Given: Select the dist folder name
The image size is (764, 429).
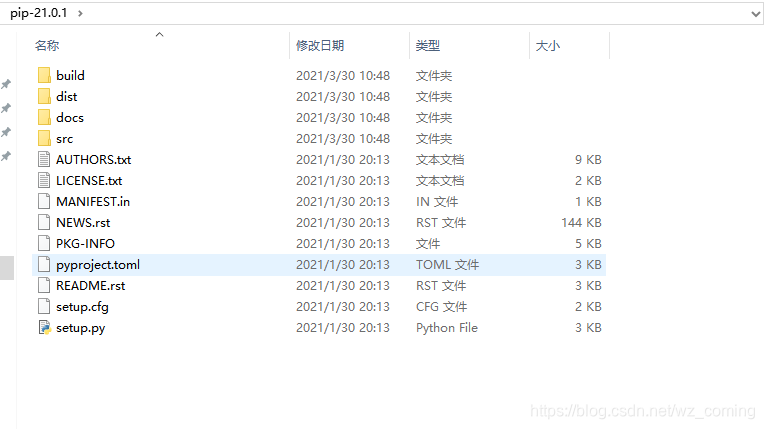Looking at the screenshot, I should 66,97.
